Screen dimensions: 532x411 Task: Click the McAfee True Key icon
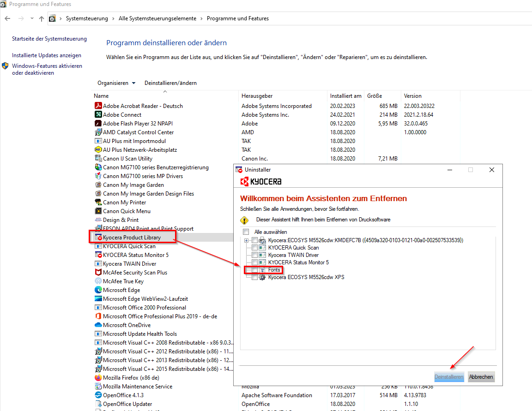[x=98, y=281]
